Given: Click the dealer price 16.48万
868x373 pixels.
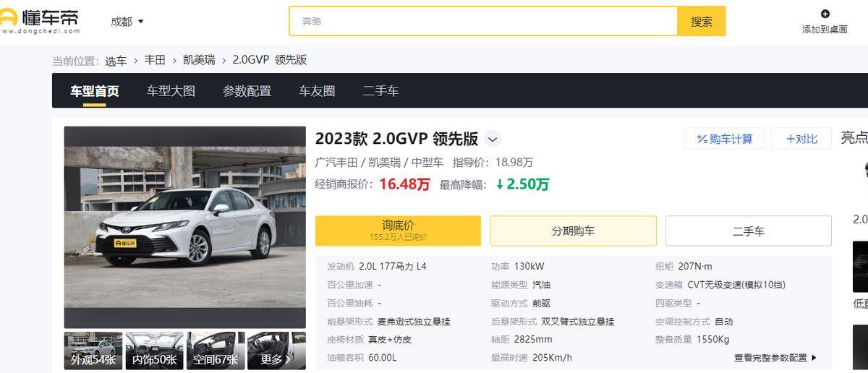Looking at the screenshot, I should coord(404,184).
